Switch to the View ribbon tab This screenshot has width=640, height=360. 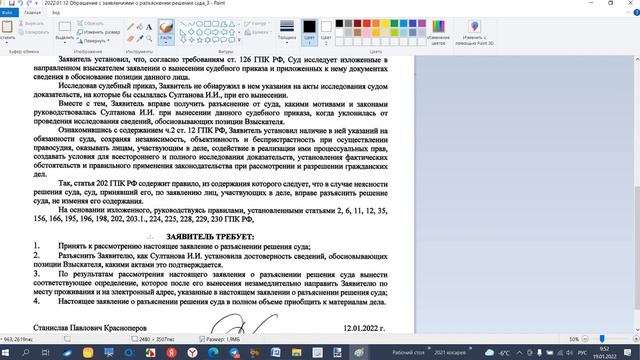coord(56,13)
